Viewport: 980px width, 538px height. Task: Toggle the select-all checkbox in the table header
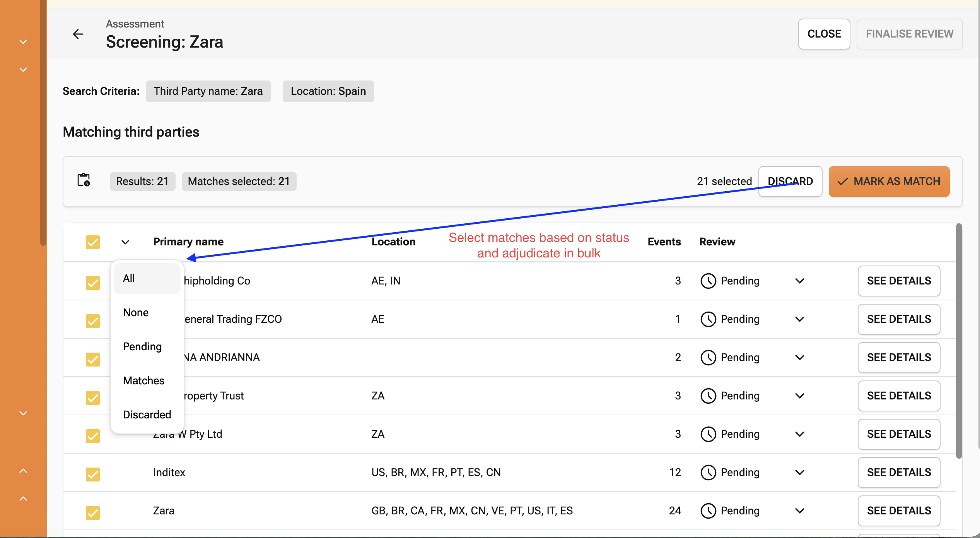pos(93,242)
